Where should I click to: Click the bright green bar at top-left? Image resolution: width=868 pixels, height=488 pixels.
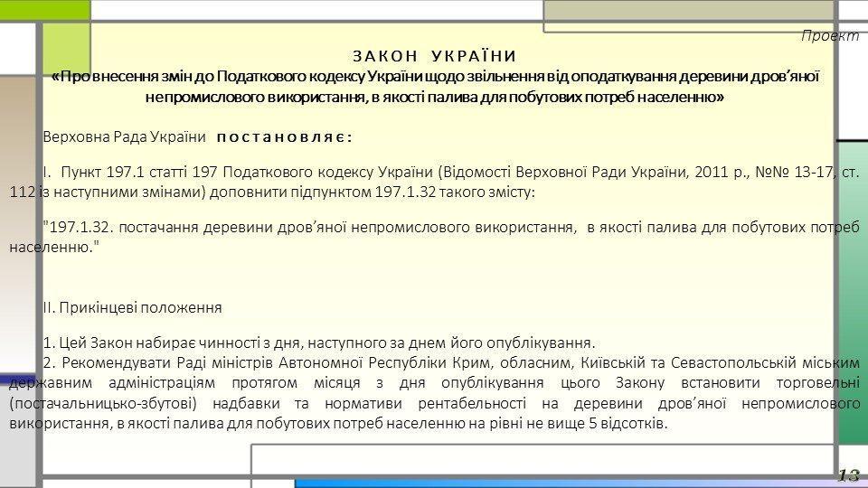pos(45,10)
